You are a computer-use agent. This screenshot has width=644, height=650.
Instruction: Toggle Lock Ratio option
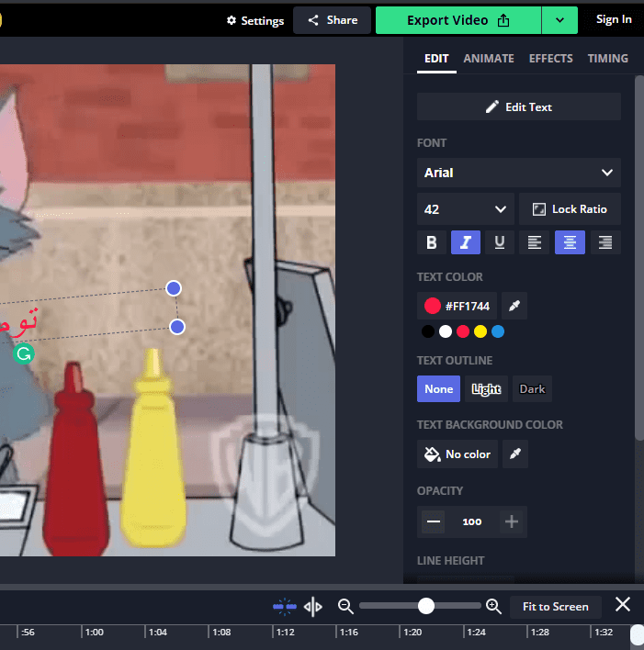(570, 209)
